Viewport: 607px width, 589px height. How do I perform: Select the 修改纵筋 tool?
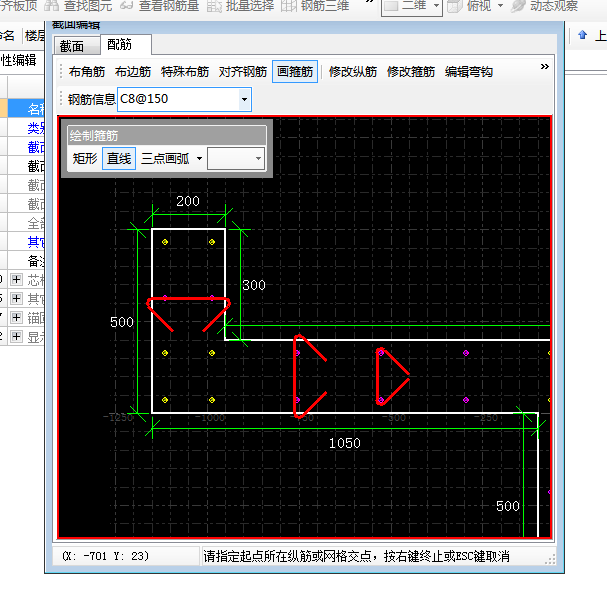click(x=353, y=72)
